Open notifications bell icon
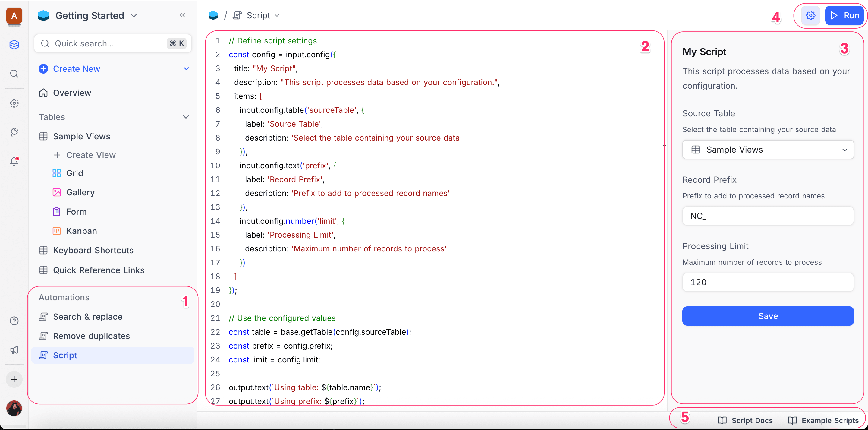Viewport: 868px width, 430px height. click(x=14, y=161)
